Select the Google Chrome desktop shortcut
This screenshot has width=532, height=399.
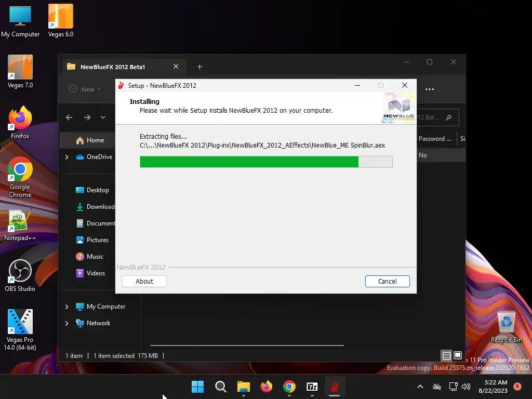pyautogui.click(x=20, y=177)
